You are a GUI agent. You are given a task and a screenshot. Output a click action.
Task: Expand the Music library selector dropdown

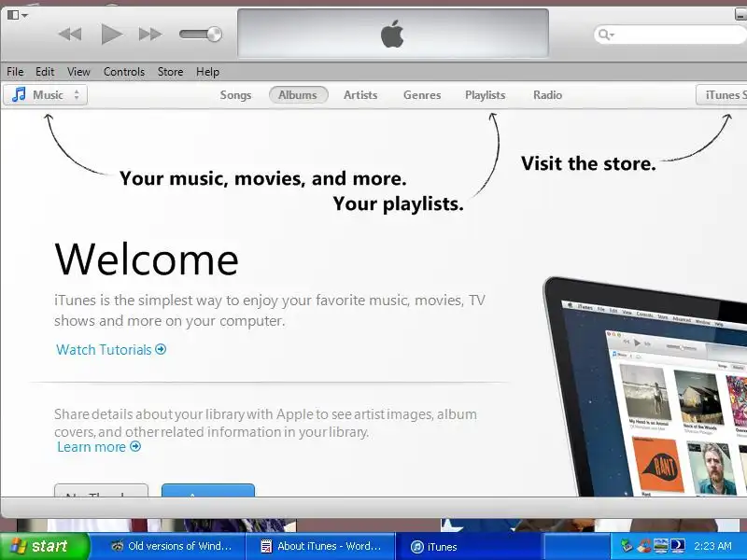[45, 95]
